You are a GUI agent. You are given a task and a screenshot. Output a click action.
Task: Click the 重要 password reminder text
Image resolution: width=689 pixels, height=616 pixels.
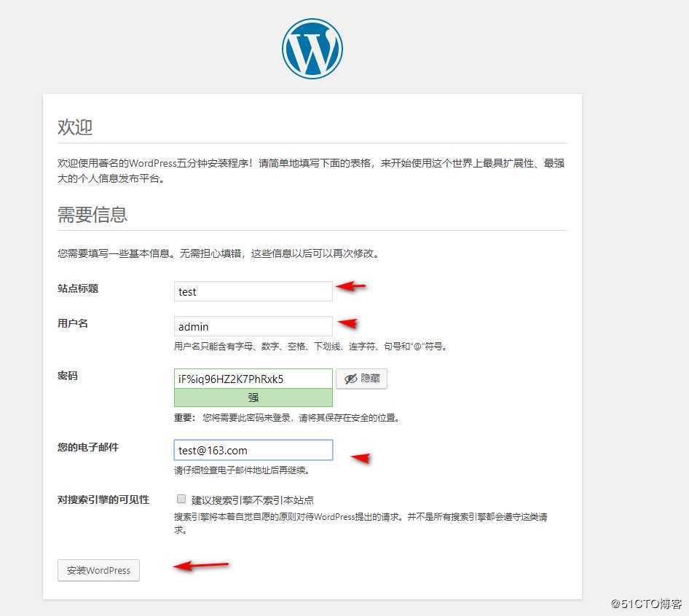click(287, 418)
